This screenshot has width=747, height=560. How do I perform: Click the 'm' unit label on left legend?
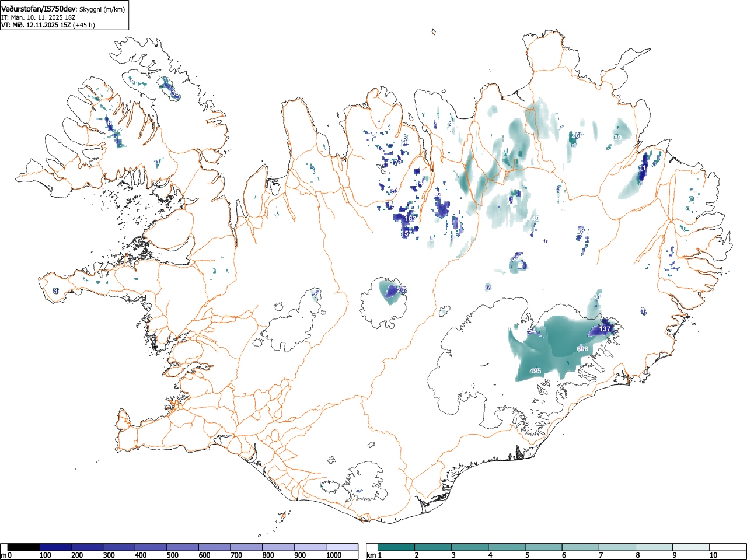coord(4,555)
